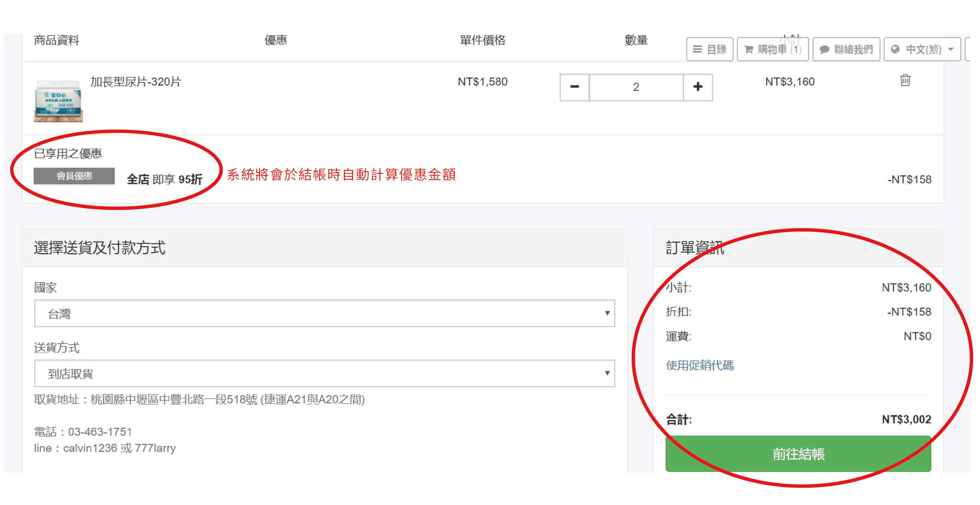Click the diaper product thumbnail image

pos(58,101)
